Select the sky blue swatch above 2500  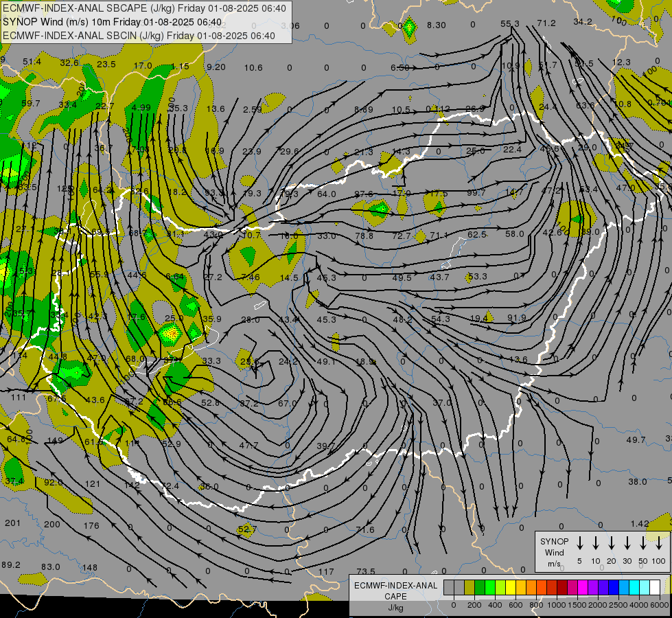point(623,588)
